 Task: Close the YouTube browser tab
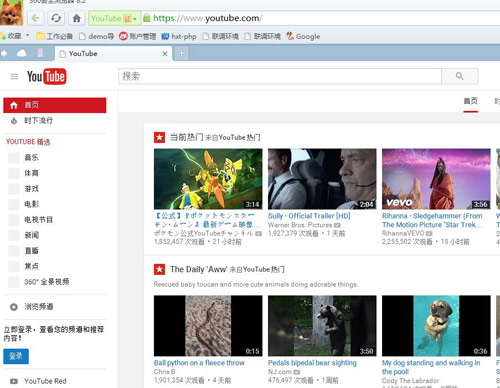(165, 54)
